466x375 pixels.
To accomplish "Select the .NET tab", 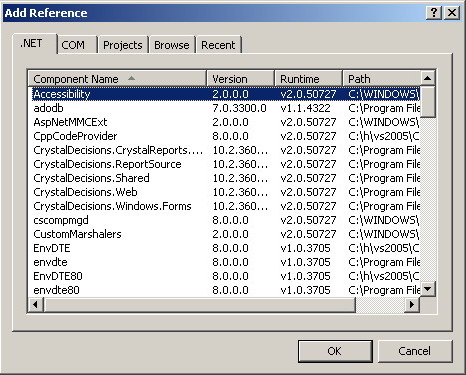I will 34,44.
